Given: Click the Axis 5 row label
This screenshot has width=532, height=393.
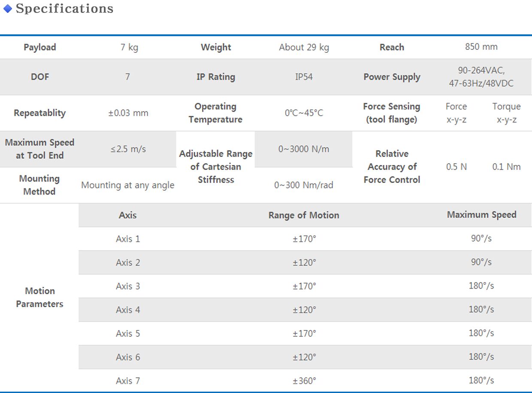Looking at the screenshot, I should (128, 333).
